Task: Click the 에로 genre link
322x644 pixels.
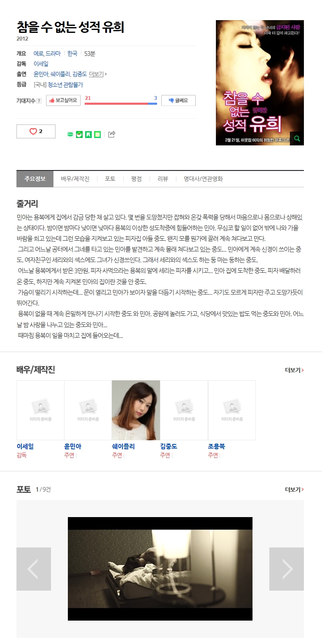Action: [x=38, y=53]
